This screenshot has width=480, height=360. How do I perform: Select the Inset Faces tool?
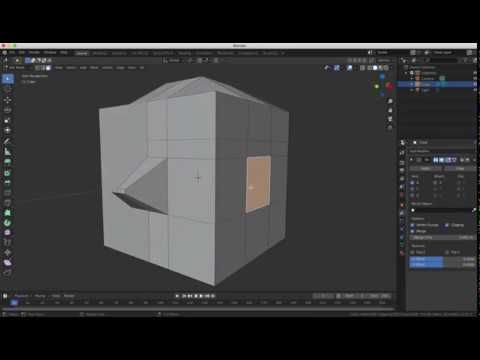pyautogui.click(x=7, y=173)
